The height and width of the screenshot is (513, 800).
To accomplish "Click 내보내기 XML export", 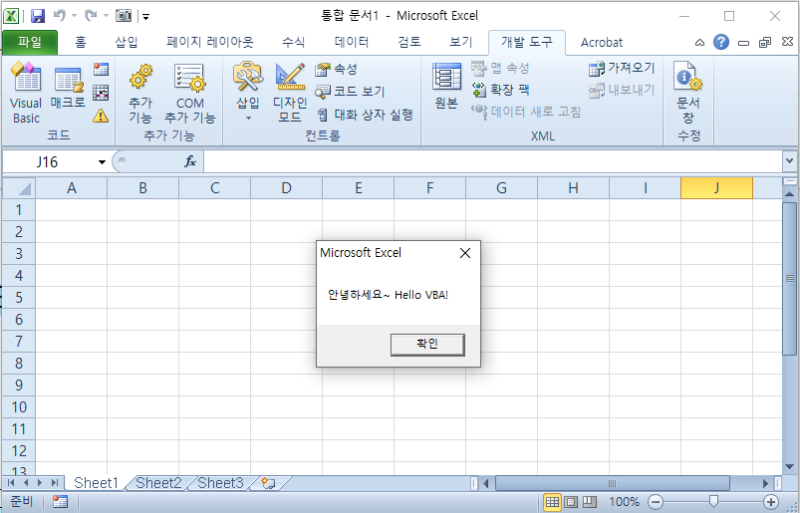I will (x=621, y=90).
